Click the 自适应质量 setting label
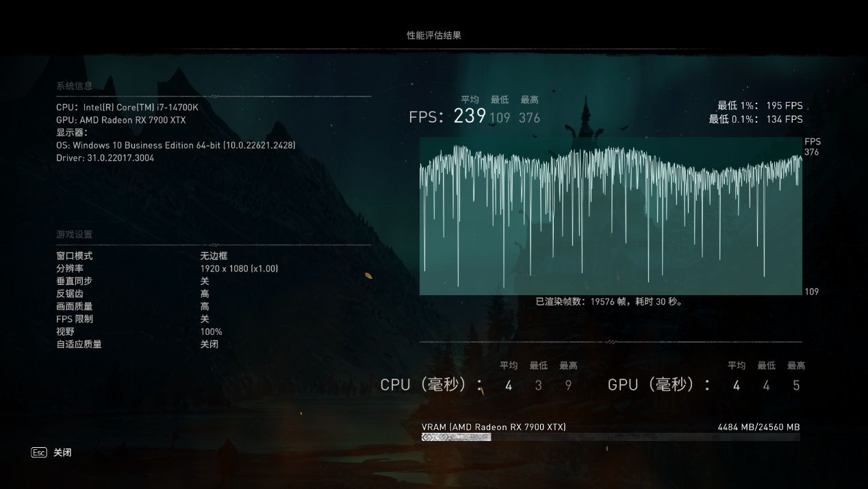 tap(79, 344)
